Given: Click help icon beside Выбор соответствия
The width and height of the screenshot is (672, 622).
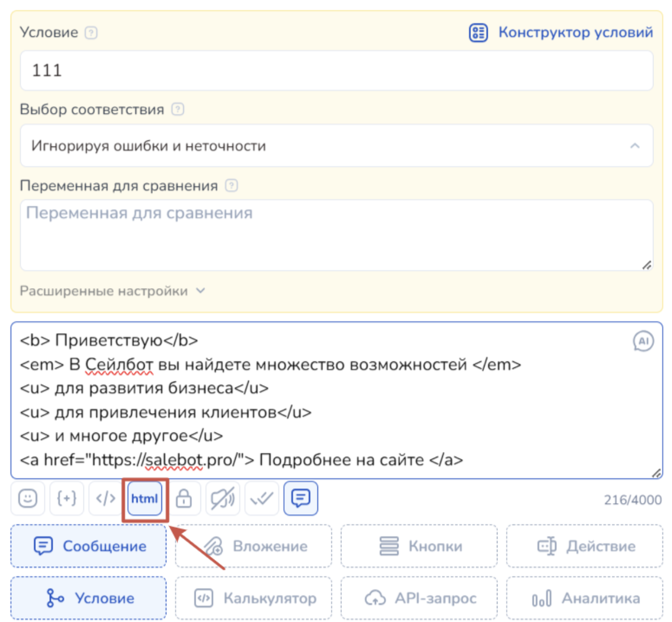Looking at the screenshot, I should point(178,109).
